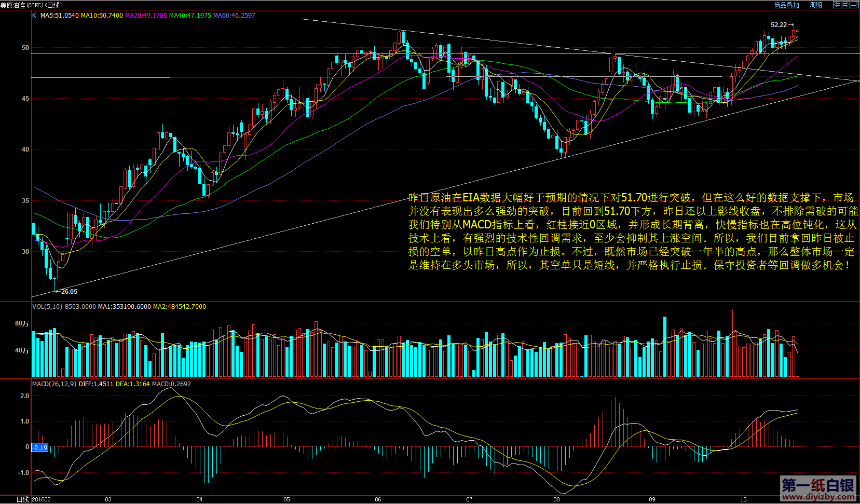Select the yellow MA10 indicator label

(x=102, y=16)
